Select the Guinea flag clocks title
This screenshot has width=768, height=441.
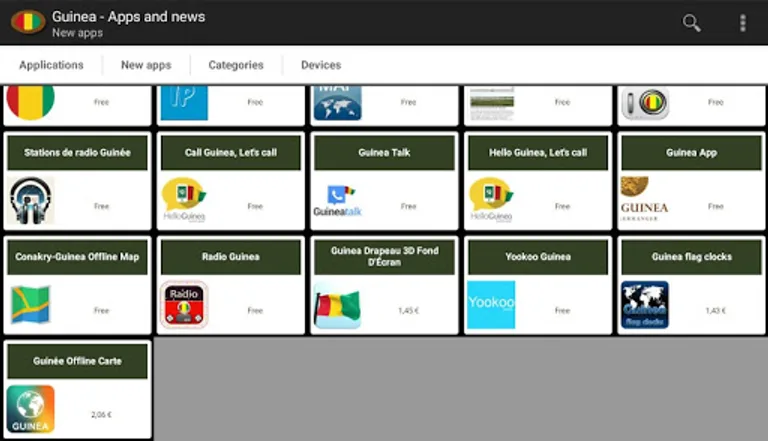click(692, 257)
